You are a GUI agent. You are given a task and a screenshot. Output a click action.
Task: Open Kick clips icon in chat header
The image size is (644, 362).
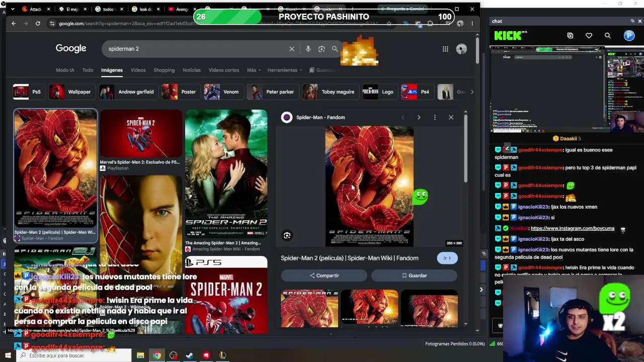pyautogui.click(x=570, y=36)
